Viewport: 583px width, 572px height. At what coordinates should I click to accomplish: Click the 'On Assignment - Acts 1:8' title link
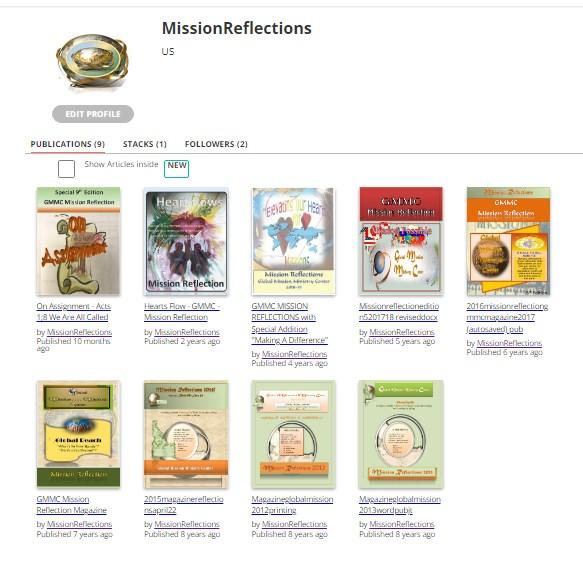(74, 312)
